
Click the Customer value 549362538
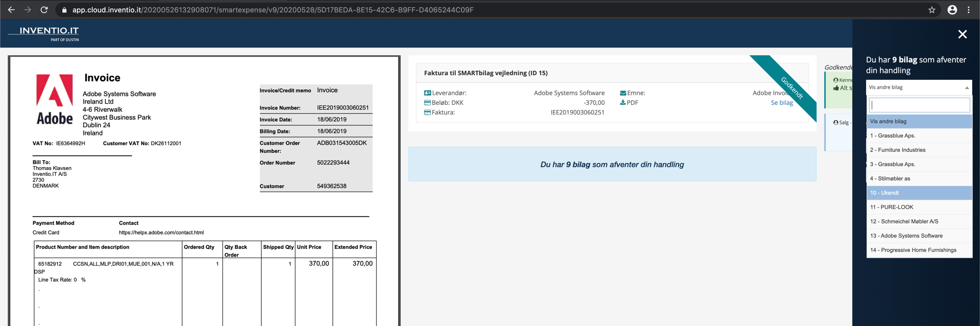click(x=332, y=186)
